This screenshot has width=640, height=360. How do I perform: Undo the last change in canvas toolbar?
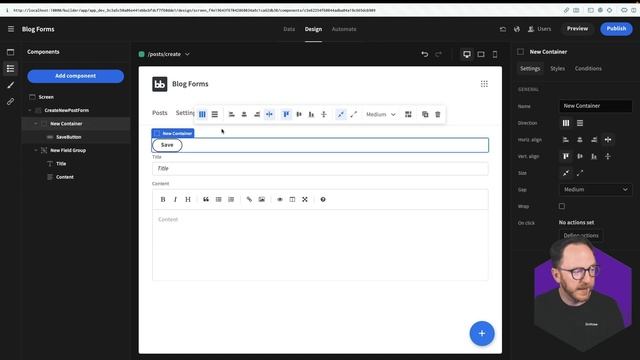(425, 54)
